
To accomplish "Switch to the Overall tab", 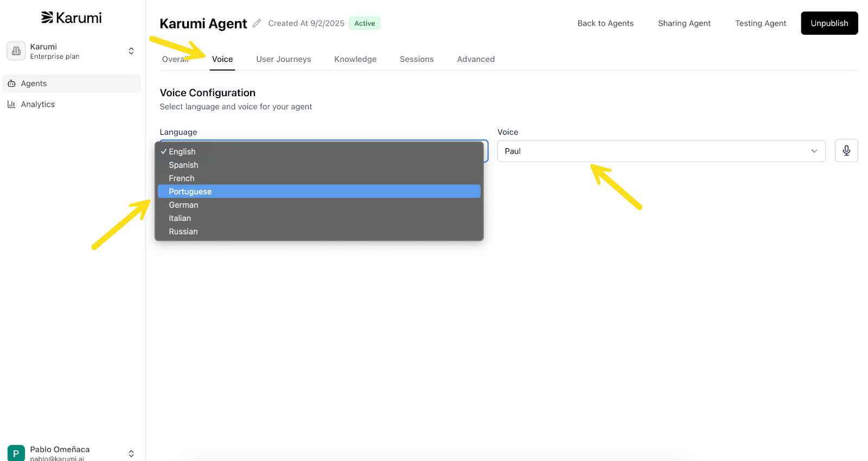I will (175, 59).
